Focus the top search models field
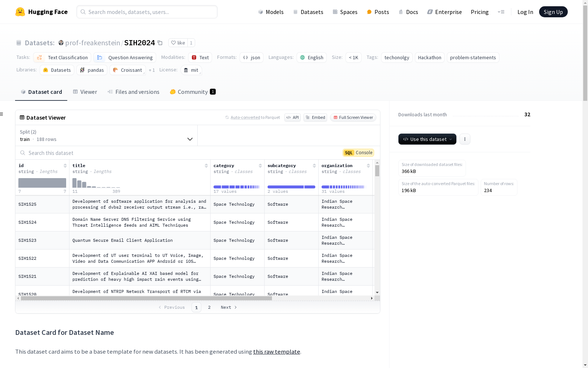Image resolution: width=588 pixels, height=368 pixels. [x=147, y=12]
